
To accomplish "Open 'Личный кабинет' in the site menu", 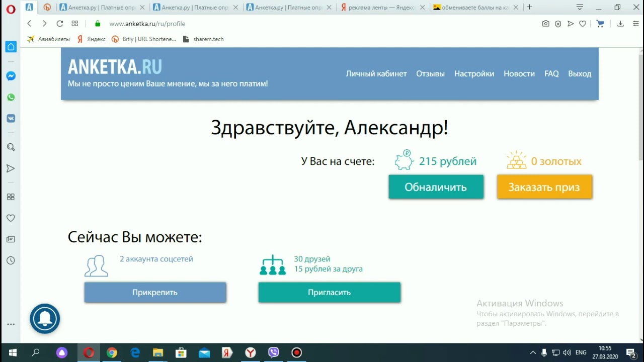I will [x=376, y=74].
